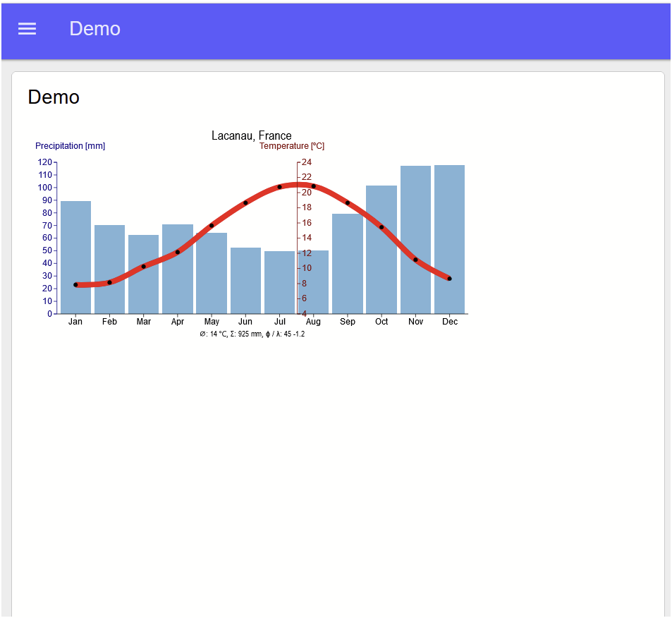
Task: Click the Nov month label
Action: coord(416,322)
